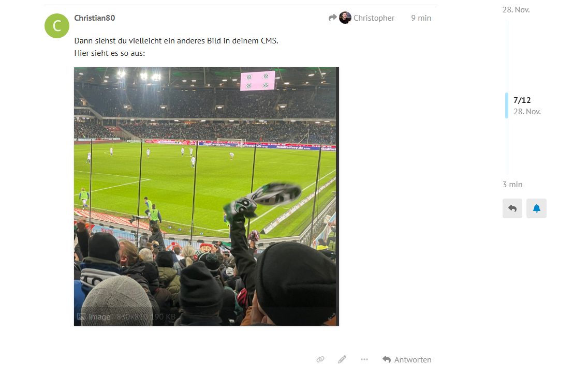
Task: Jump to top timeline date 28. Nov.
Action: click(516, 10)
